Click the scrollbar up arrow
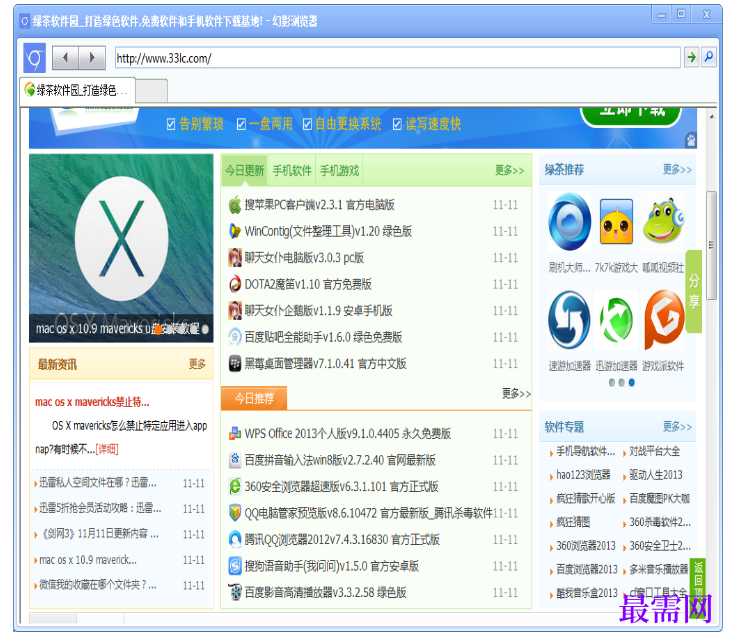This screenshot has width=731, height=640. pyautogui.click(x=711, y=116)
